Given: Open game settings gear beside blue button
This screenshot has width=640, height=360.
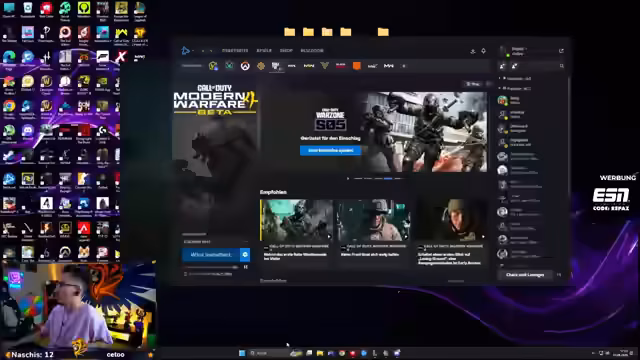Looking at the screenshot, I should coord(245,255).
